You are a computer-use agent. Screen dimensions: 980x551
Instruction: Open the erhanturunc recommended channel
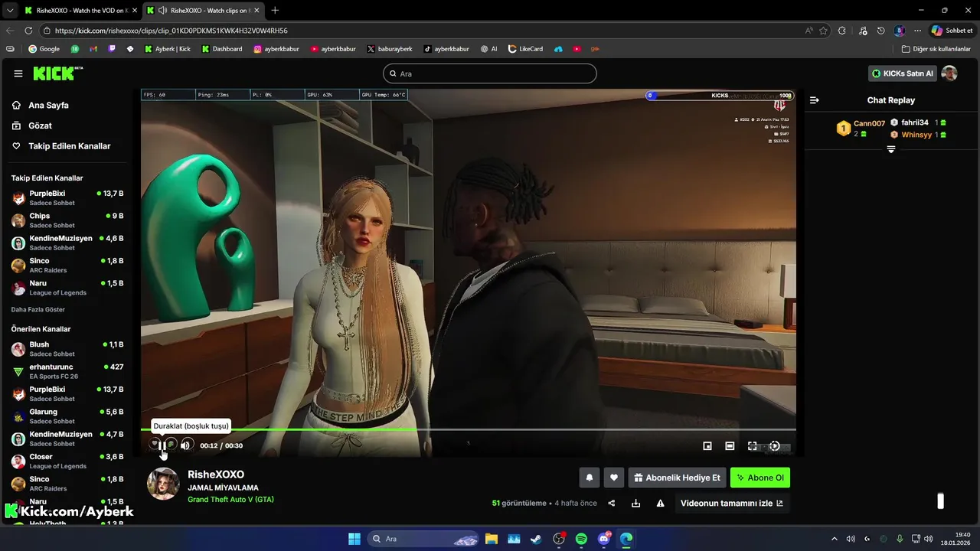[x=67, y=371]
